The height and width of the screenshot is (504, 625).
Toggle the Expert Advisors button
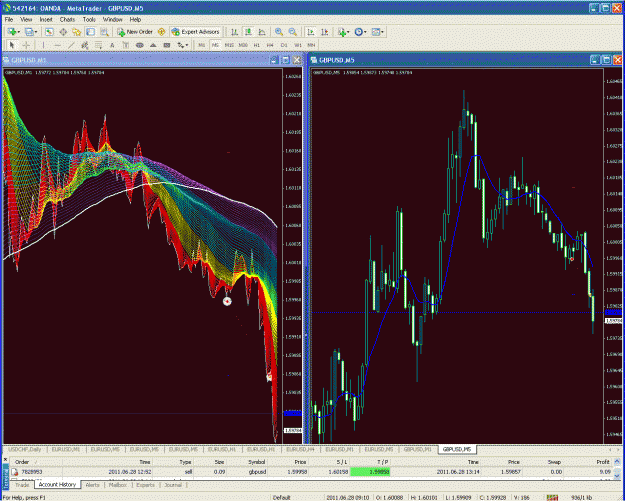click(195, 32)
